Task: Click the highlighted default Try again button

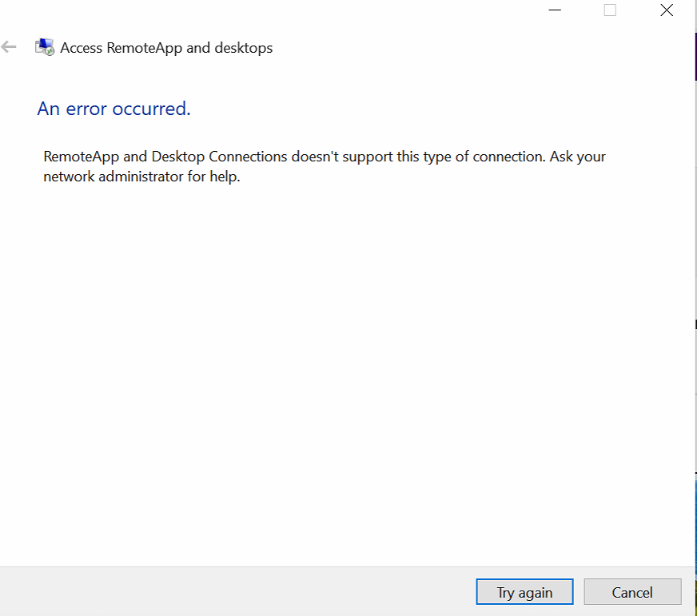Action: pos(524,592)
